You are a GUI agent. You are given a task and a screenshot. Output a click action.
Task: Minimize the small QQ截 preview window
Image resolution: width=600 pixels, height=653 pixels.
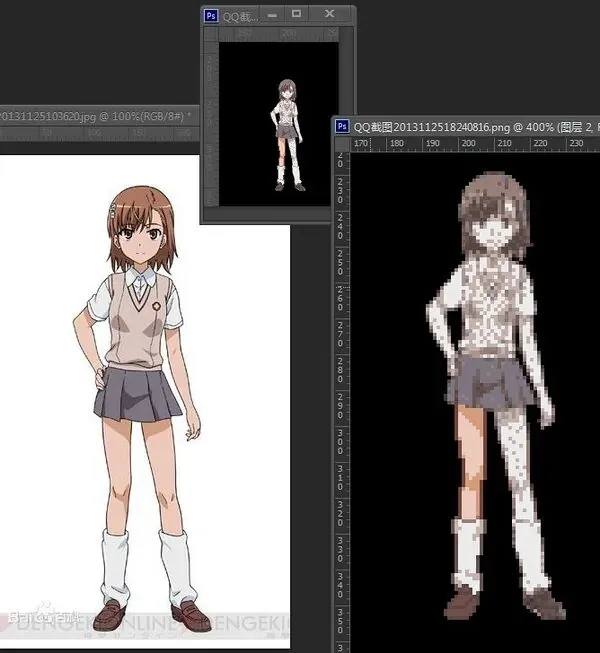point(272,15)
